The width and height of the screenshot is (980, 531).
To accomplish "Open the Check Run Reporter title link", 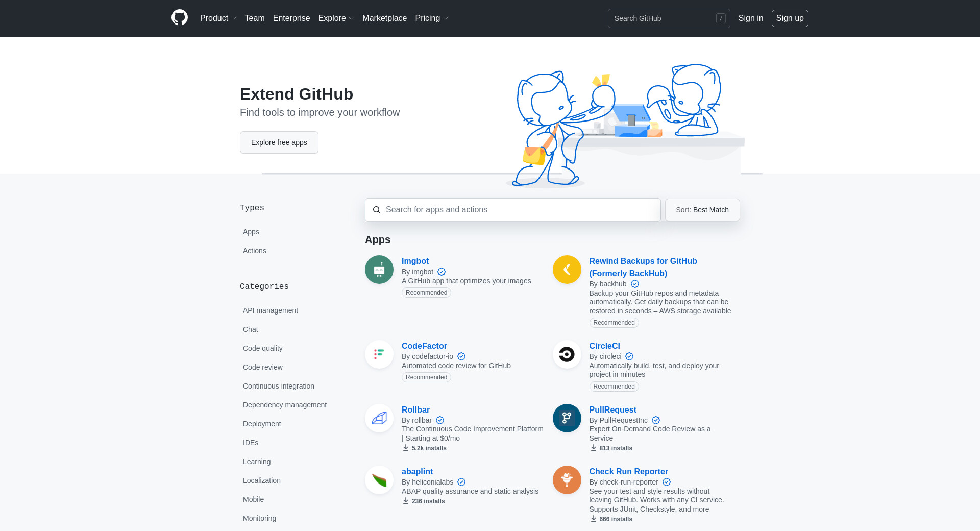I will tap(628, 471).
